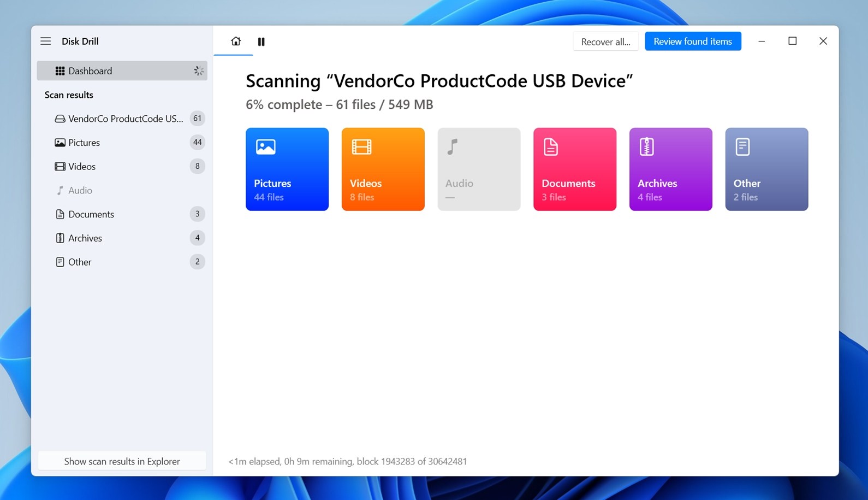Select Pictures in scan results list
The width and height of the screenshot is (868, 500).
(84, 143)
